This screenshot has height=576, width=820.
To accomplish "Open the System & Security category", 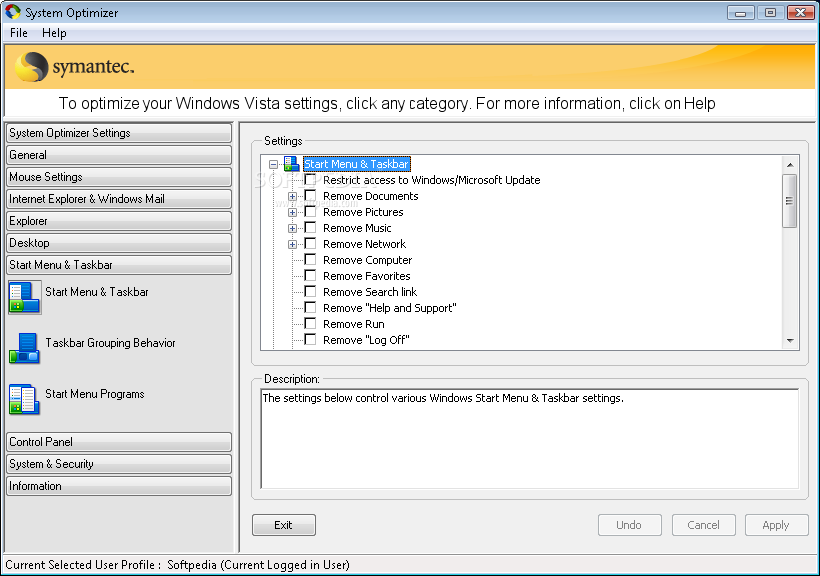I will 119,464.
